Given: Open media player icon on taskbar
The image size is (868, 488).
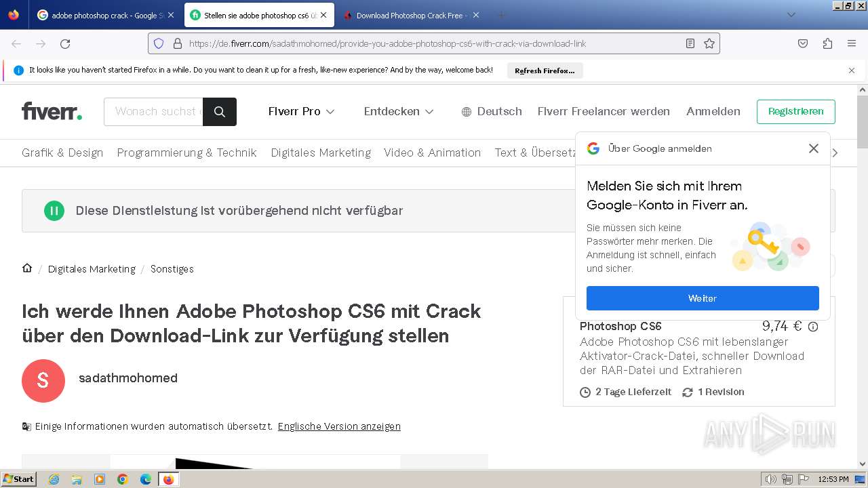Looking at the screenshot, I should point(100,479).
